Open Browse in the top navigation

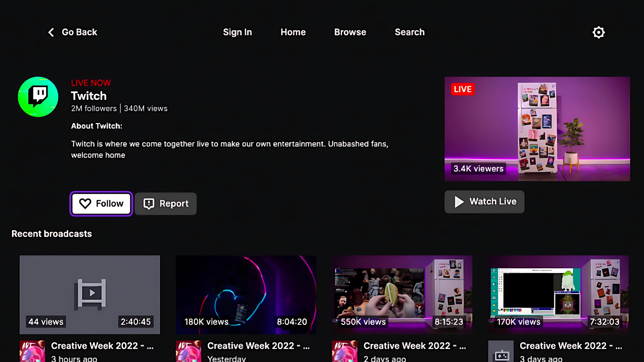[x=350, y=32]
